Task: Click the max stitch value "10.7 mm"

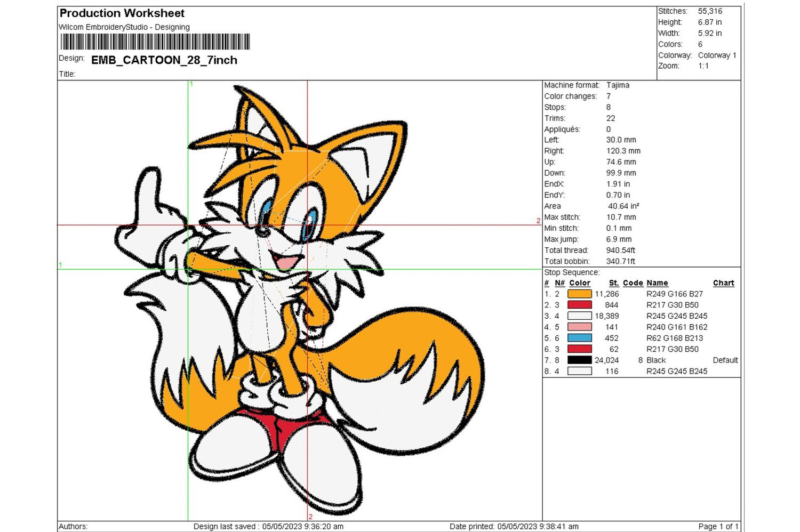Action: [x=621, y=217]
